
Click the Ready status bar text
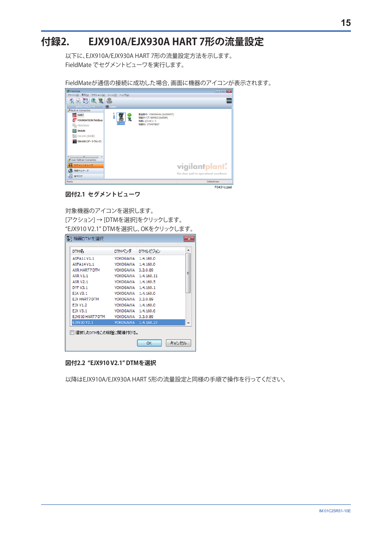(x=70, y=182)
